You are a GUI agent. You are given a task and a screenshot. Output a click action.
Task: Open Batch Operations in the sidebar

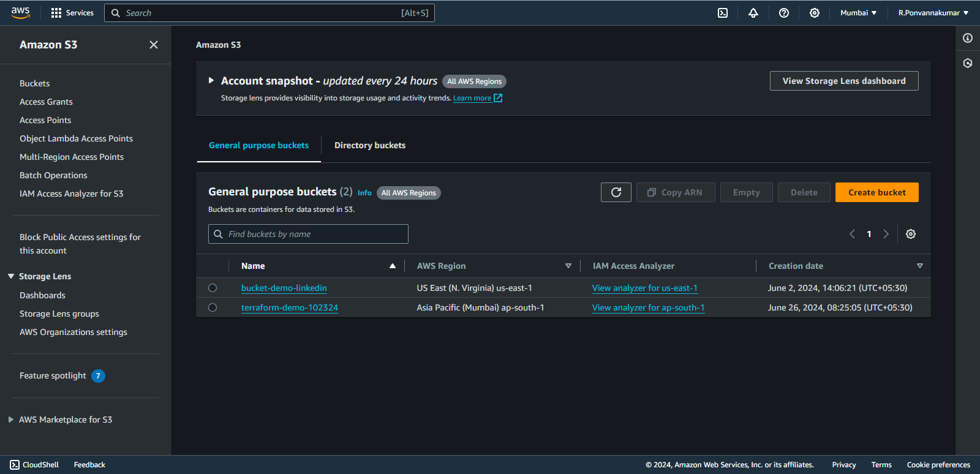point(53,175)
